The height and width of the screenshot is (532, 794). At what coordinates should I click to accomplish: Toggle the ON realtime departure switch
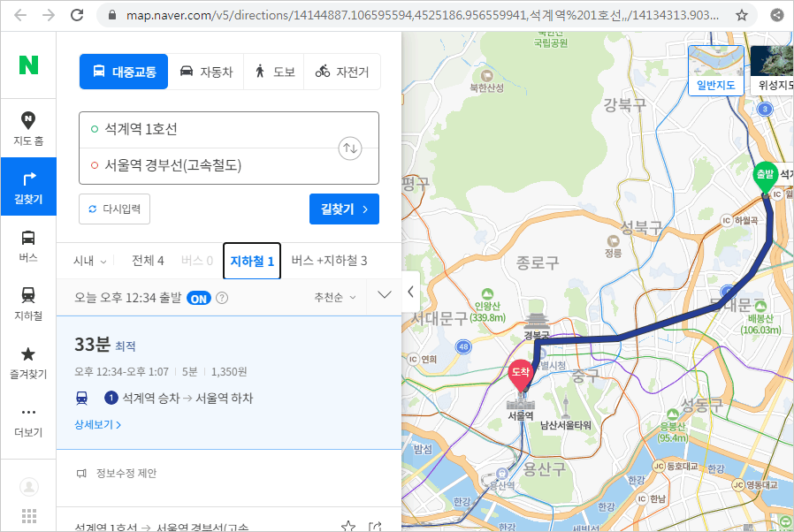[198, 298]
